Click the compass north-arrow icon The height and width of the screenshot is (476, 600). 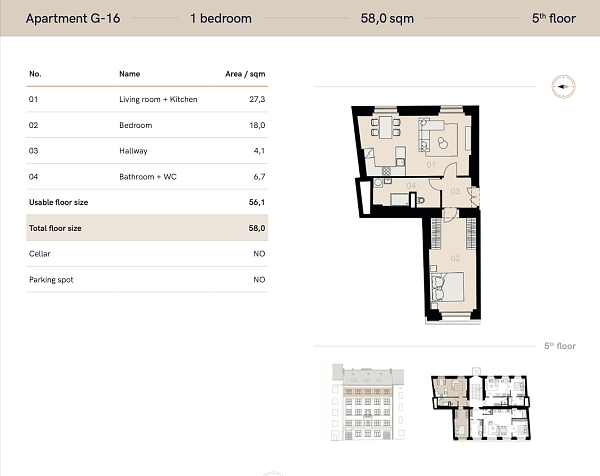coord(562,86)
